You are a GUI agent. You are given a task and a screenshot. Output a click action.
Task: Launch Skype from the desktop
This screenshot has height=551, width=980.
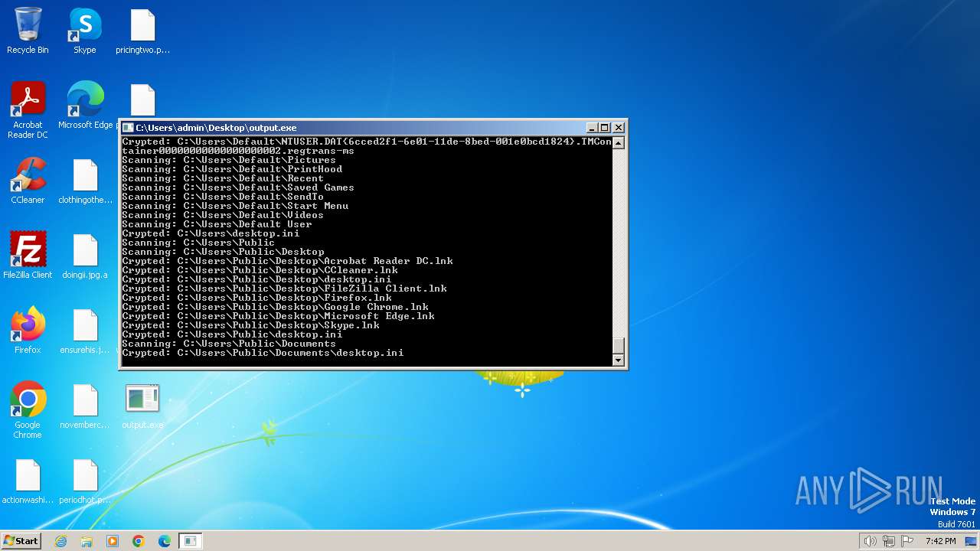click(x=85, y=31)
